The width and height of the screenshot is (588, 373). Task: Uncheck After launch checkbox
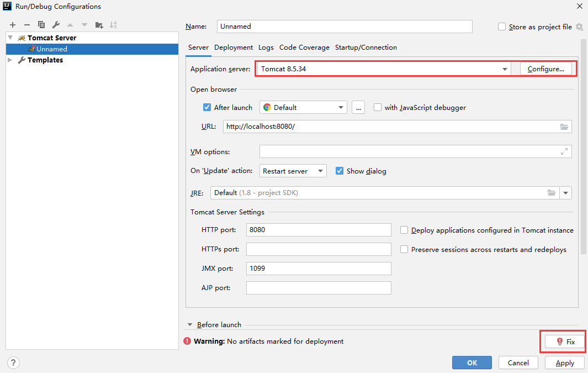(x=207, y=107)
